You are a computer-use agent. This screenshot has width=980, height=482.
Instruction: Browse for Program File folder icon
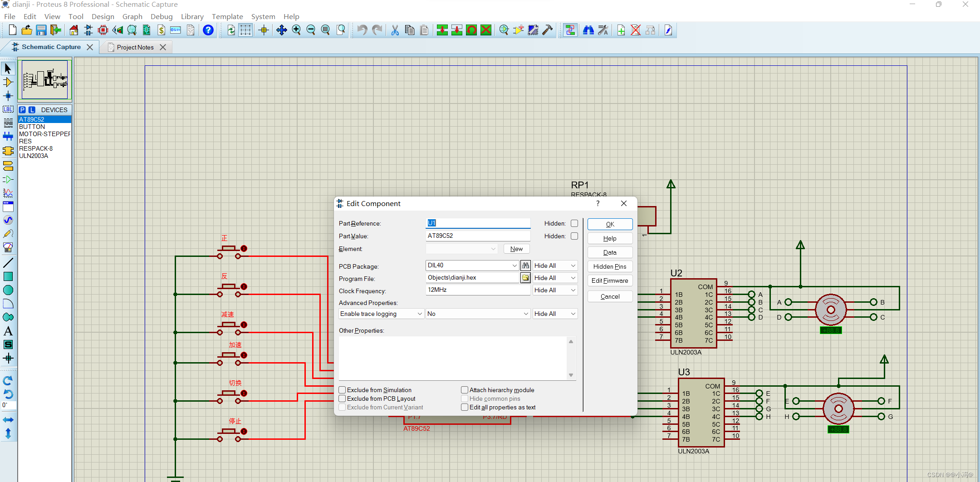point(525,278)
